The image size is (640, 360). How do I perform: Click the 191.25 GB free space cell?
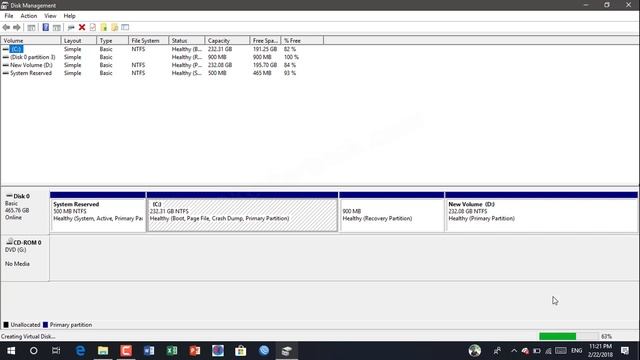[x=264, y=49]
